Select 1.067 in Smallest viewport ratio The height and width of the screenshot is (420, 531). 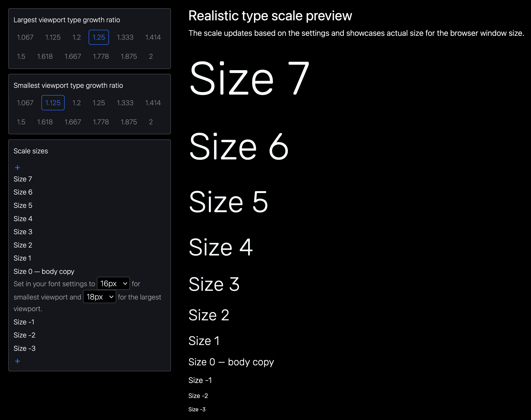point(25,103)
